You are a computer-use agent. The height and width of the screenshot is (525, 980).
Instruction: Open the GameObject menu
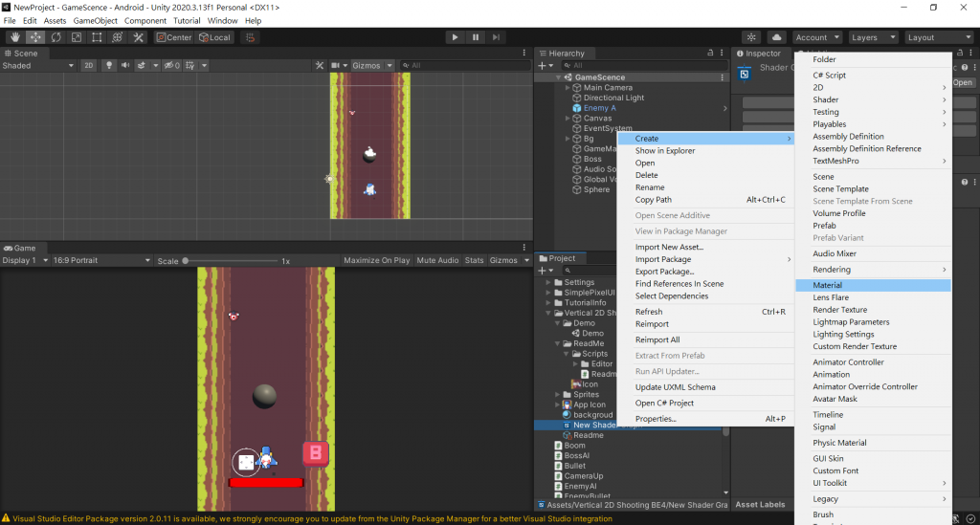(96, 20)
